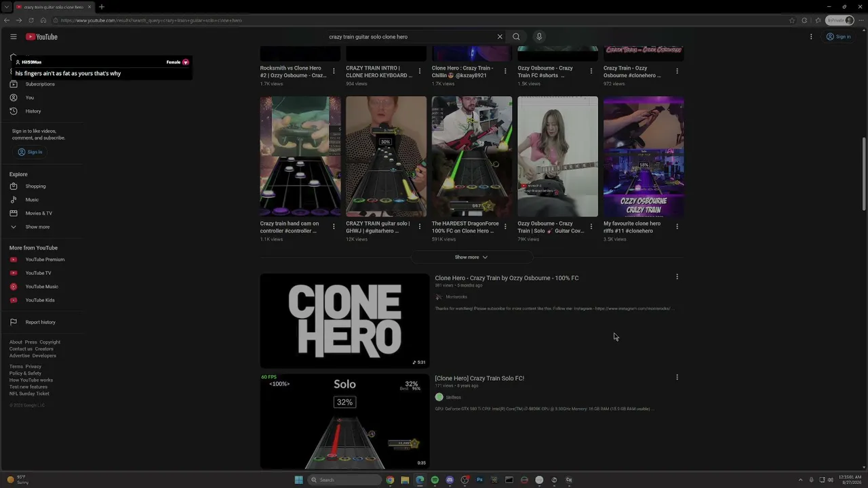
Task: Open the Windows Start menu
Action: point(298,480)
